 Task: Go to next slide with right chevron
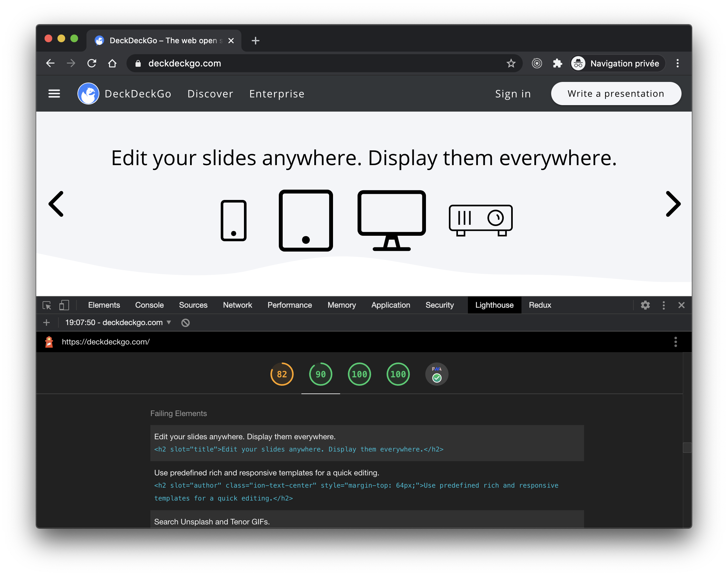click(673, 204)
